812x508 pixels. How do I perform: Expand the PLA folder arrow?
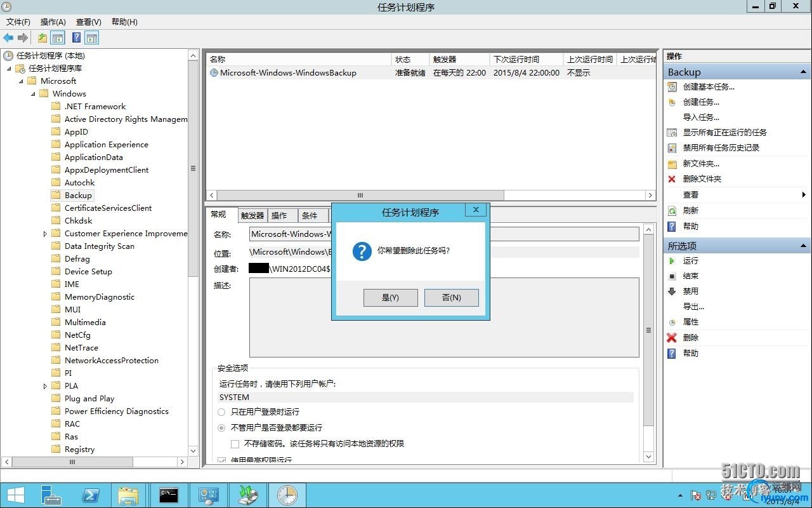[x=45, y=386]
